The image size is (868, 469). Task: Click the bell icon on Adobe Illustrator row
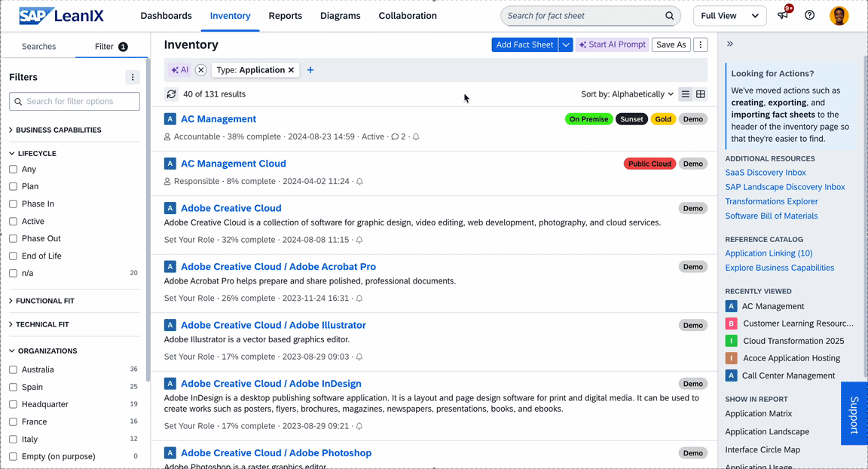tap(359, 357)
